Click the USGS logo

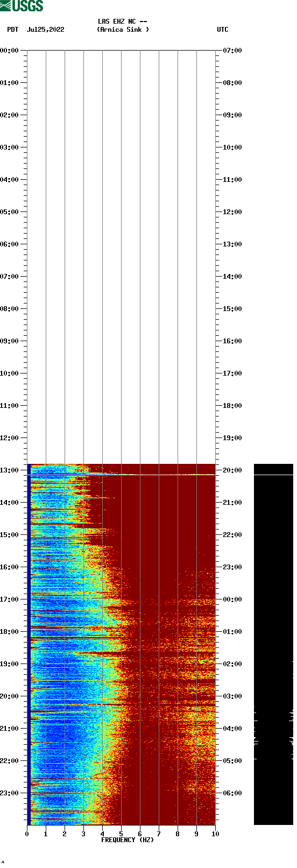tap(22, 6)
